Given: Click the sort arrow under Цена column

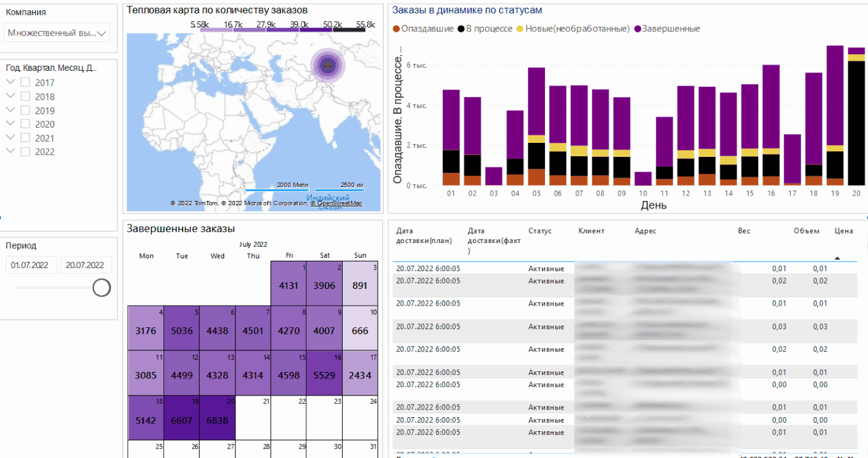Looking at the screenshot, I should pyautogui.click(x=837, y=258).
